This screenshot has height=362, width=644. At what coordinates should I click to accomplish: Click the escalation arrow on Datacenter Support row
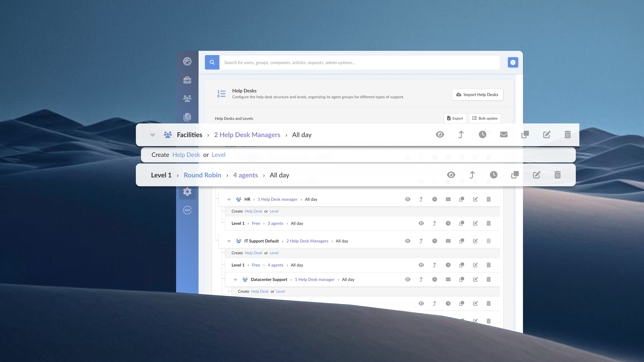tap(421, 279)
